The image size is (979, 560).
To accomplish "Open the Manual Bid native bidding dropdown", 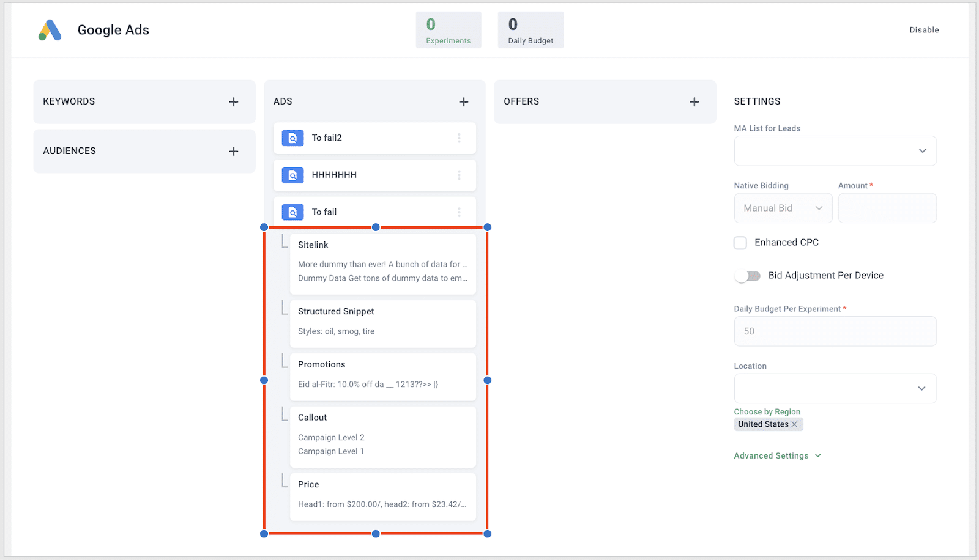I will [783, 208].
